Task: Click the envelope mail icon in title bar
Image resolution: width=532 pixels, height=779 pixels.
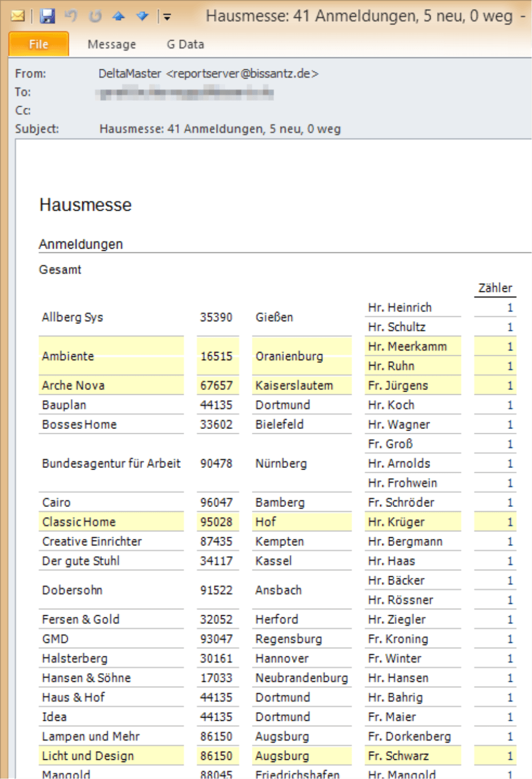Action: point(18,16)
